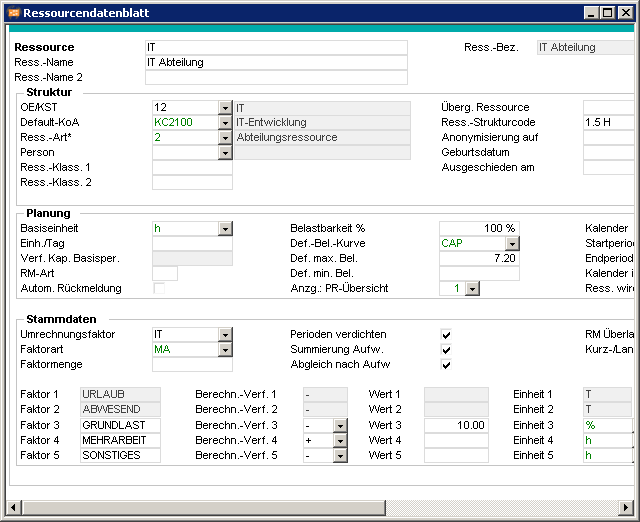The height and width of the screenshot is (522, 640).
Task: Click the Ress.-Klass. 1 input field
Action: point(192,168)
